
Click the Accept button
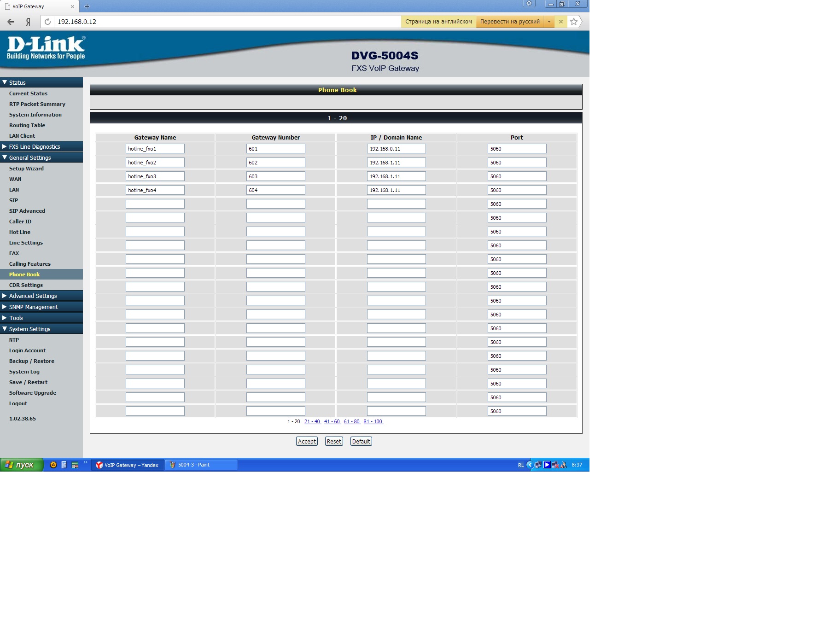point(307,441)
